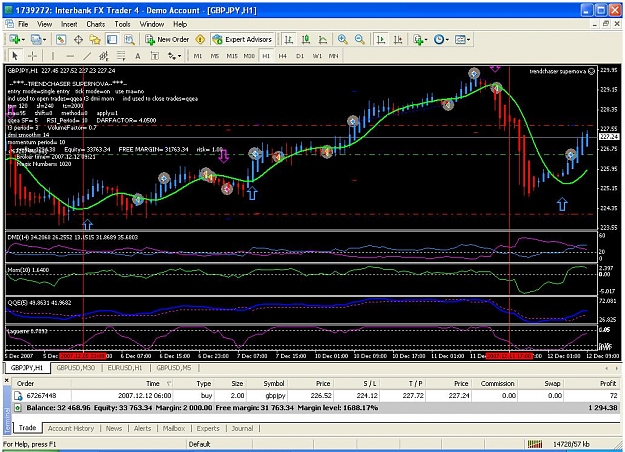Open the Data Window crosshair-circle icon
Viewport: 625px width, 452px height.
(x=78, y=39)
